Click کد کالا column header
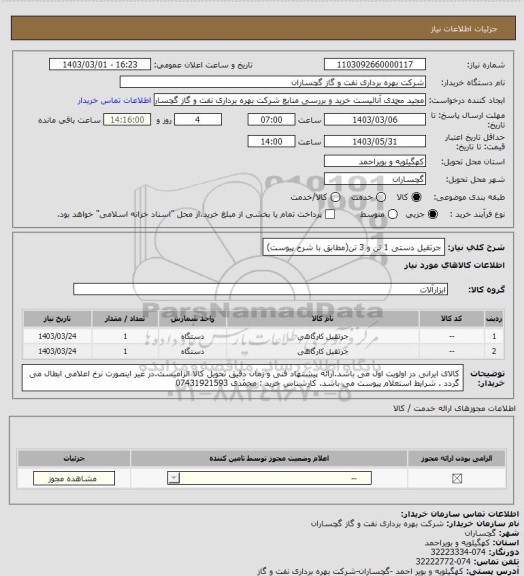The height and width of the screenshot is (576, 524). [451, 318]
